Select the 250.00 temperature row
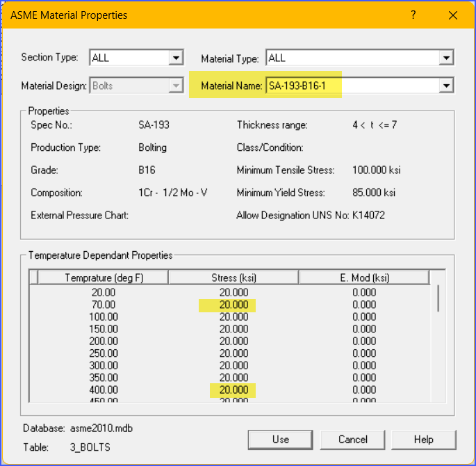Viewport: 476px width, 466px height. 230,353
